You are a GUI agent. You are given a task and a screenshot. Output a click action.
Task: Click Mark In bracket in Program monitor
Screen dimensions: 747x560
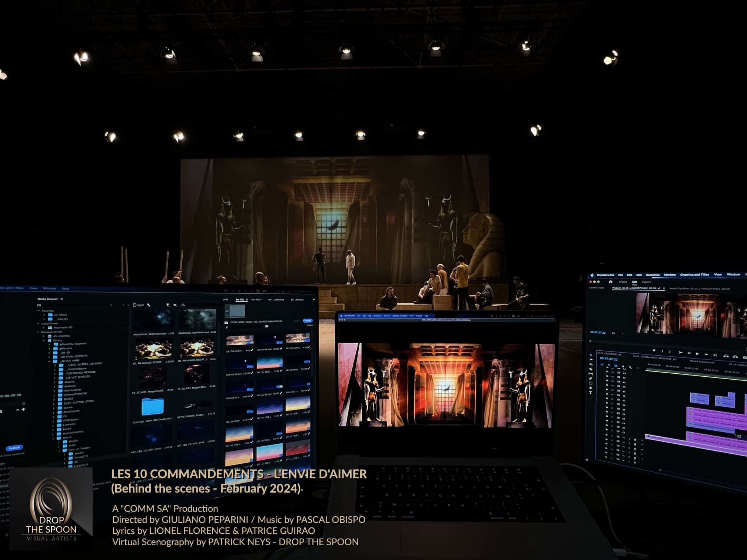663,351
